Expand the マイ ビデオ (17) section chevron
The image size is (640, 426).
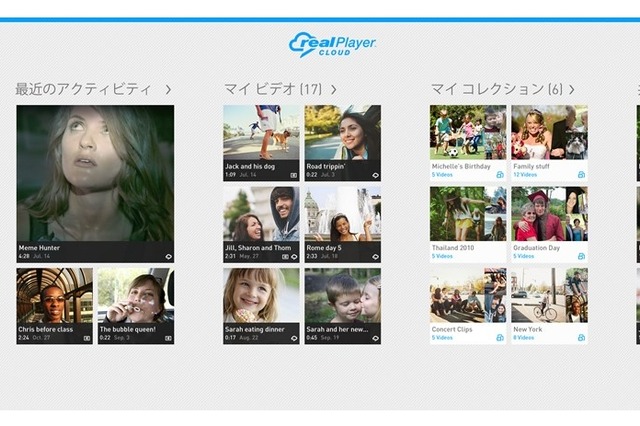click(x=333, y=90)
